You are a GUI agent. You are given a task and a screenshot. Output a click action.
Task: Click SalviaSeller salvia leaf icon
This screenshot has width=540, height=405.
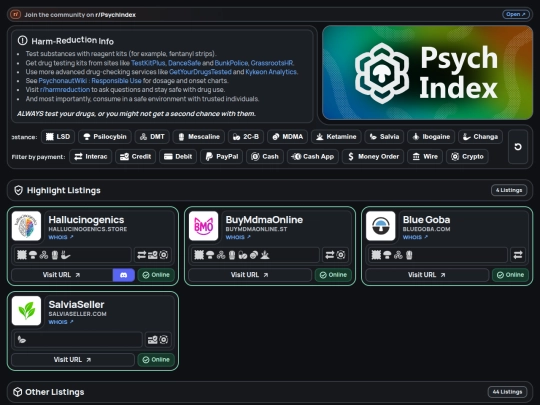click(22, 340)
